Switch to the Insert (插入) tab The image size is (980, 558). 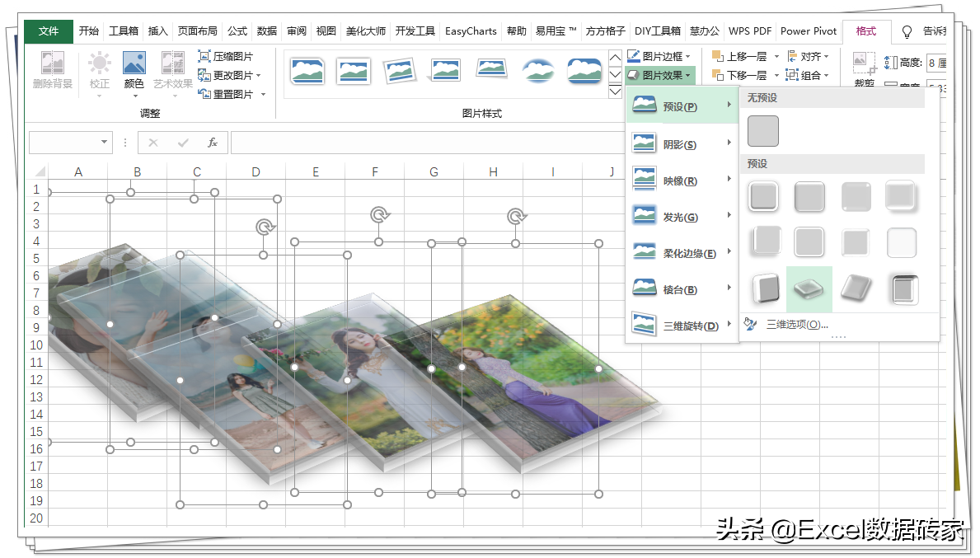pos(157,30)
